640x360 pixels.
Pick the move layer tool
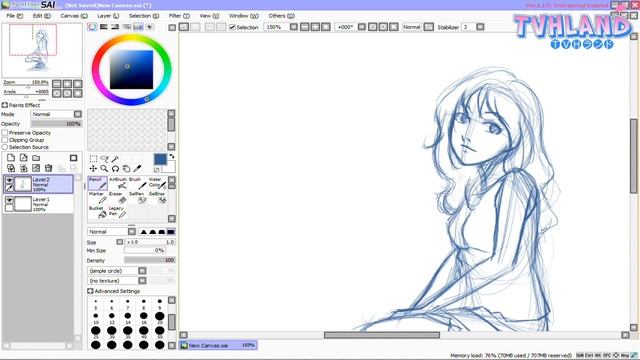93,168
